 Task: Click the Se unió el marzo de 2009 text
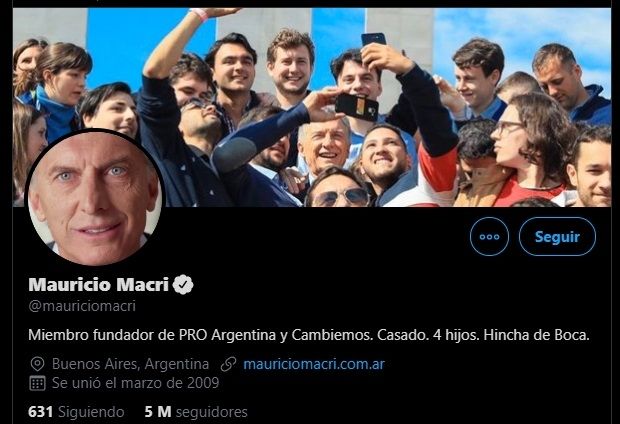[x=136, y=383]
